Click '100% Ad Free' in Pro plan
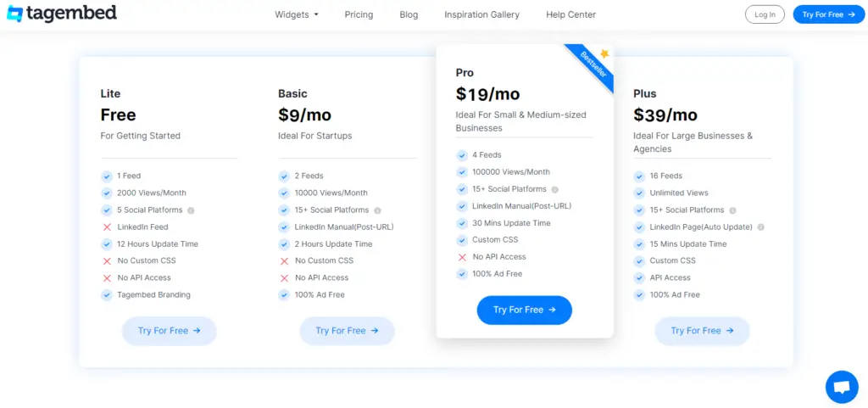 point(497,274)
